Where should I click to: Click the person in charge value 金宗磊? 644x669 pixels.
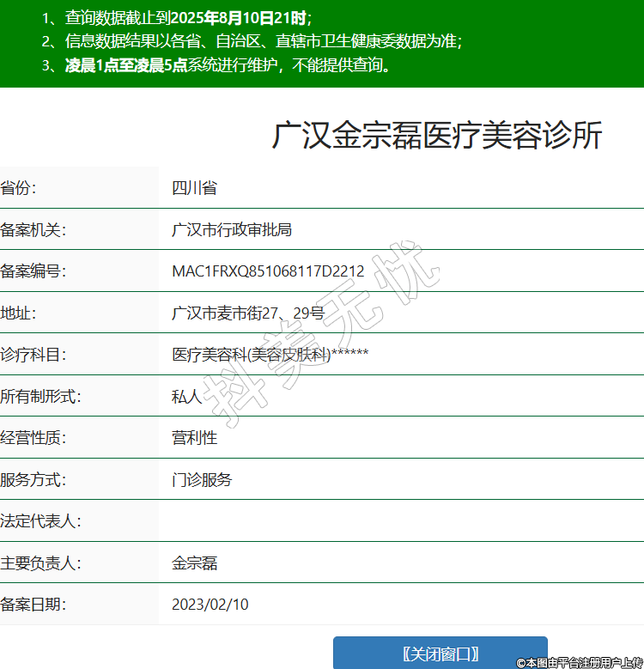(x=194, y=563)
